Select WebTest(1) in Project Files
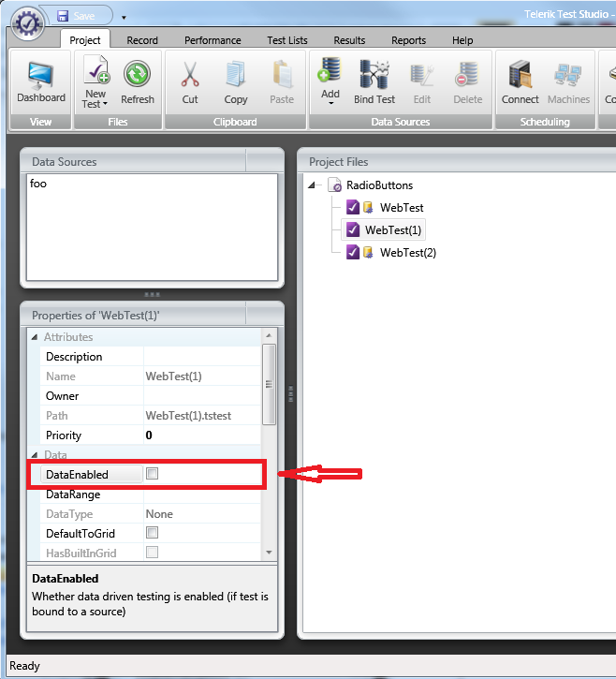 click(x=393, y=230)
